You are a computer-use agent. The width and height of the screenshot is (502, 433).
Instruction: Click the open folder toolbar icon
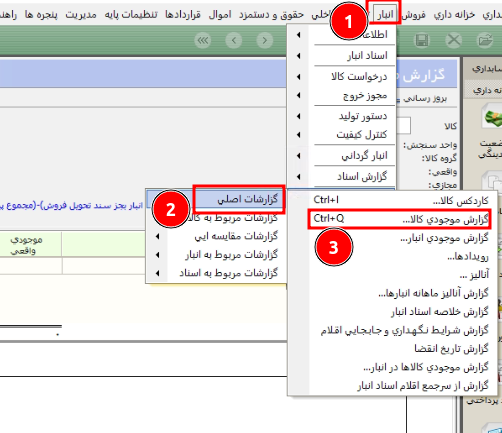(485, 40)
